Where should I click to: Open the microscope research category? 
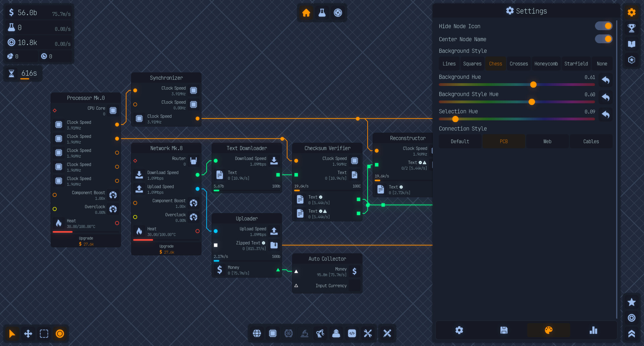click(x=305, y=333)
